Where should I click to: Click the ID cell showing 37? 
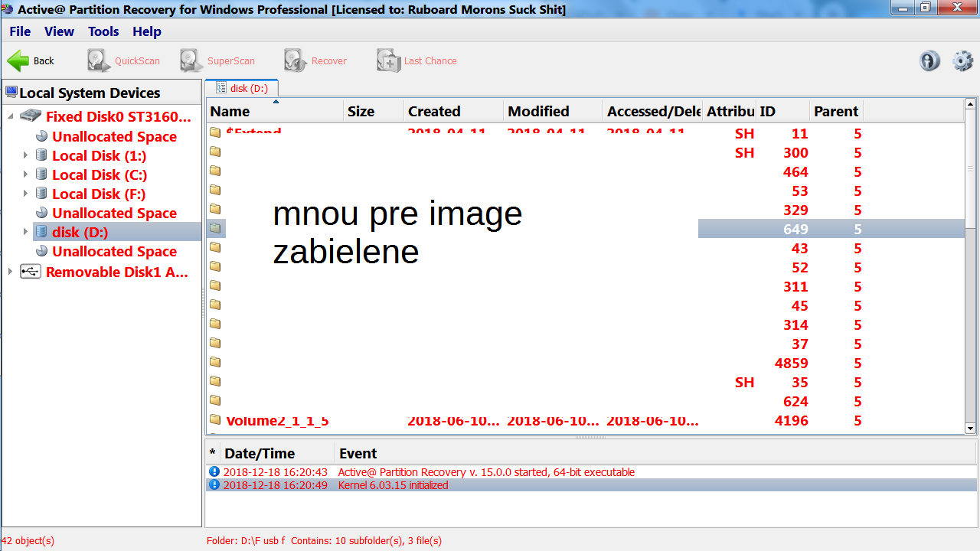(x=800, y=344)
